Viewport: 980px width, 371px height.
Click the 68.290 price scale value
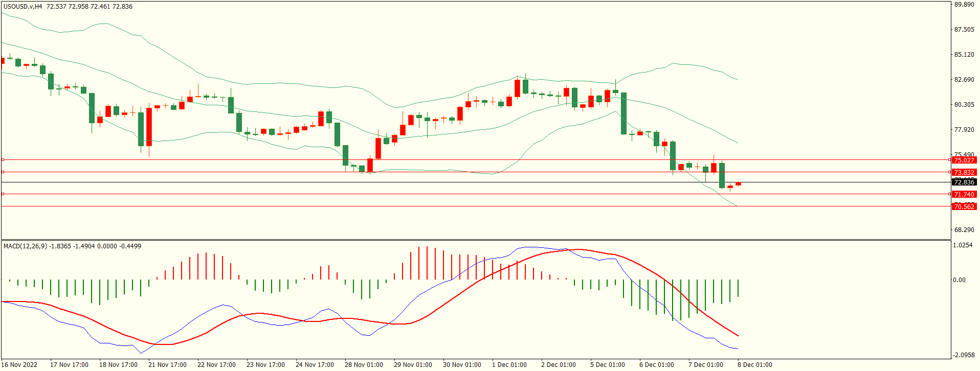coord(964,230)
